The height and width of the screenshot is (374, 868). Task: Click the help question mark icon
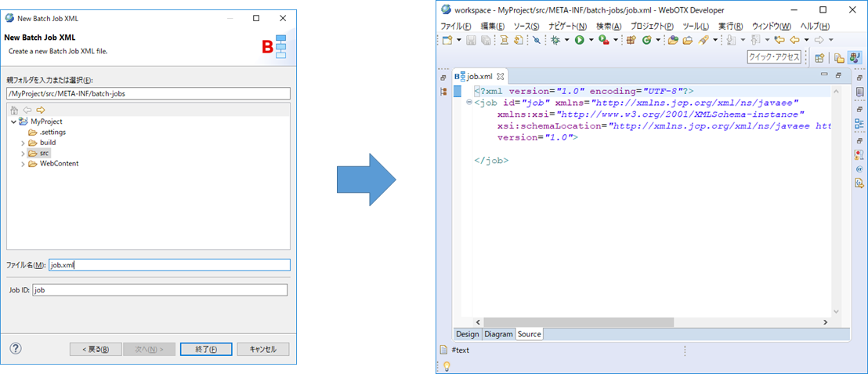(x=16, y=349)
